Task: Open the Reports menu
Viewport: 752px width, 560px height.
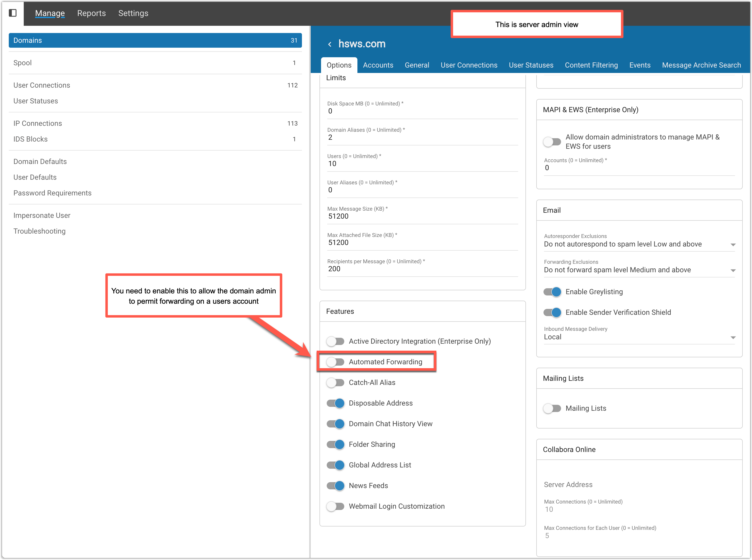Action: 91,13
